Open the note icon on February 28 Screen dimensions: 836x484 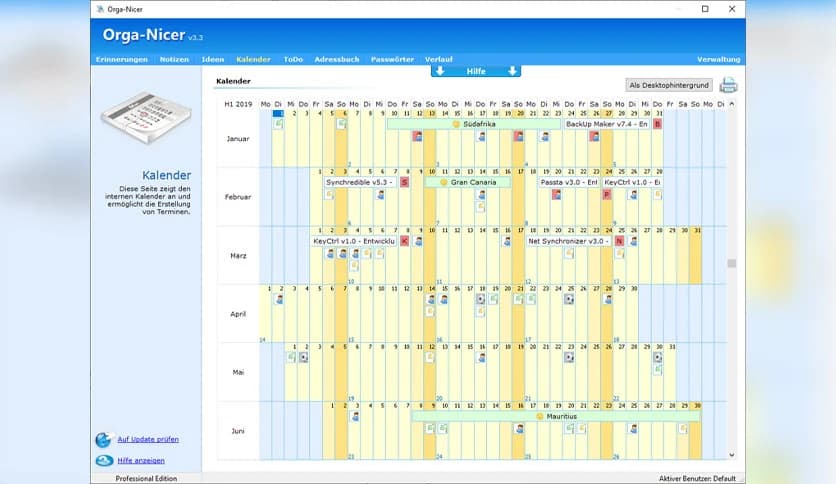(x=658, y=195)
